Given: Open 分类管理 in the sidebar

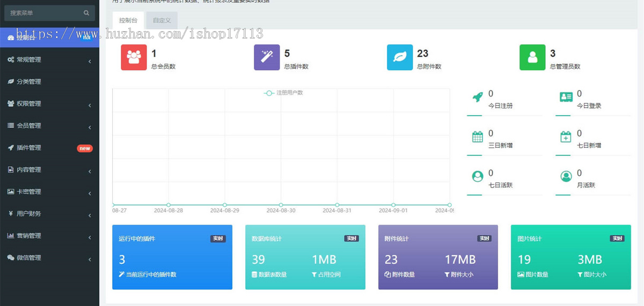Looking at the screenshot, I should pyautogui.click(x=49, y=82).
